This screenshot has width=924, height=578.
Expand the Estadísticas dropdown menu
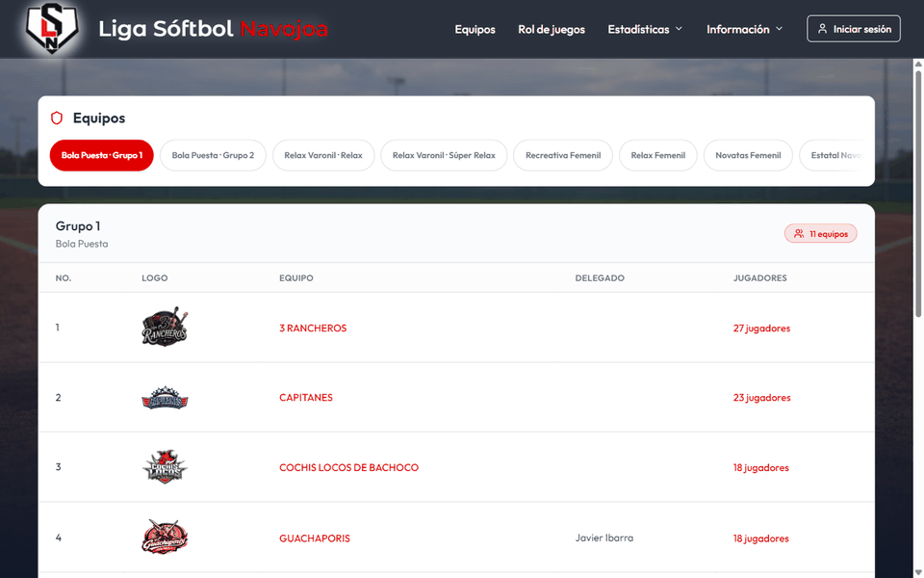point(645,29)
